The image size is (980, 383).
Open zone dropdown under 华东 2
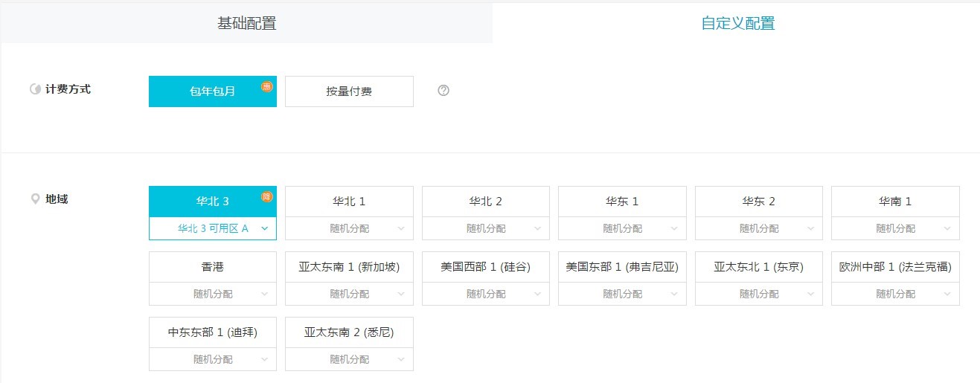759,228
